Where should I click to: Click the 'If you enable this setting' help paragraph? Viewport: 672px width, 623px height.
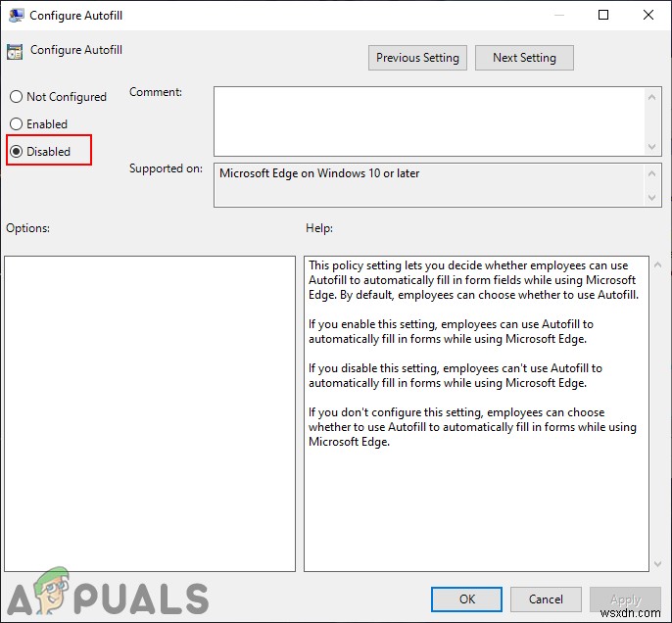pos(451,331)
